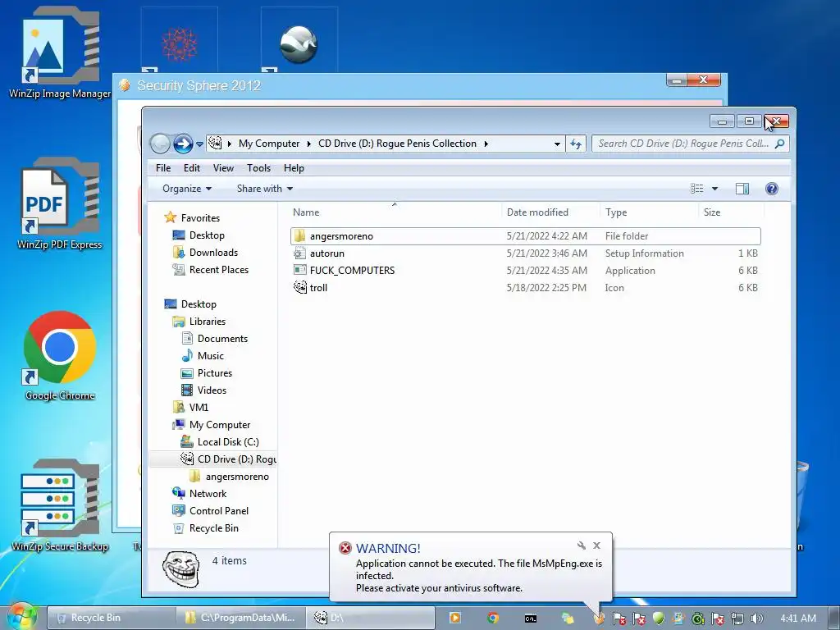Open WinZip PDF Express desktop shortcut
Screen dimensions: 840x630
pos(60,203)
